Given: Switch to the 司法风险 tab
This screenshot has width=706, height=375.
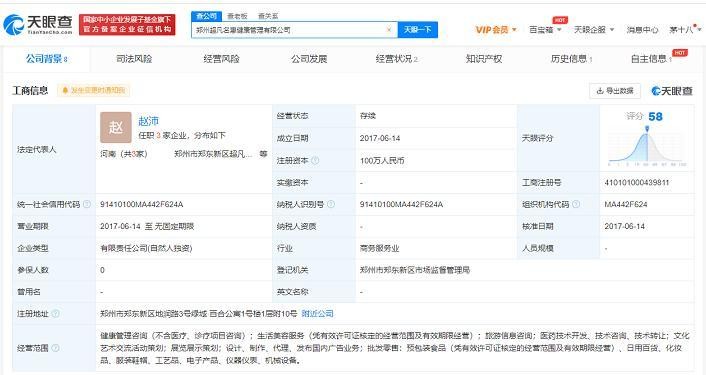Looking at the screenshot, I should point(134,59).
